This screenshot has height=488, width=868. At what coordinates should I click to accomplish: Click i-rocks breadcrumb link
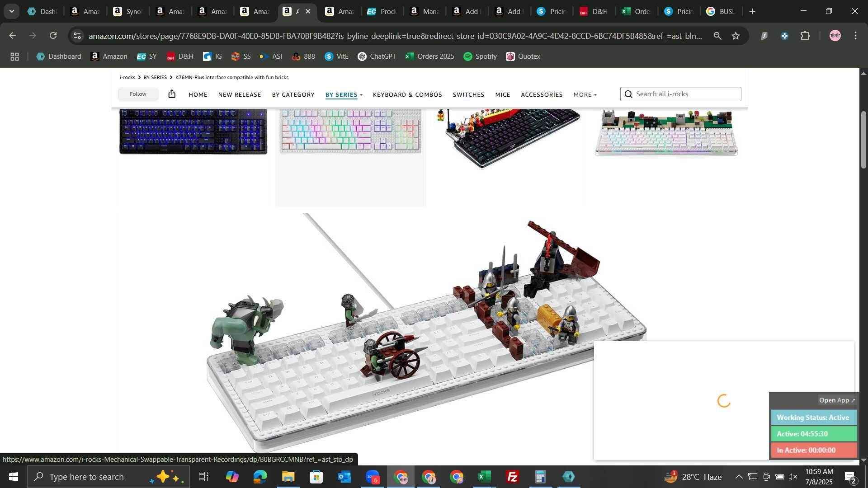[127, 77]
